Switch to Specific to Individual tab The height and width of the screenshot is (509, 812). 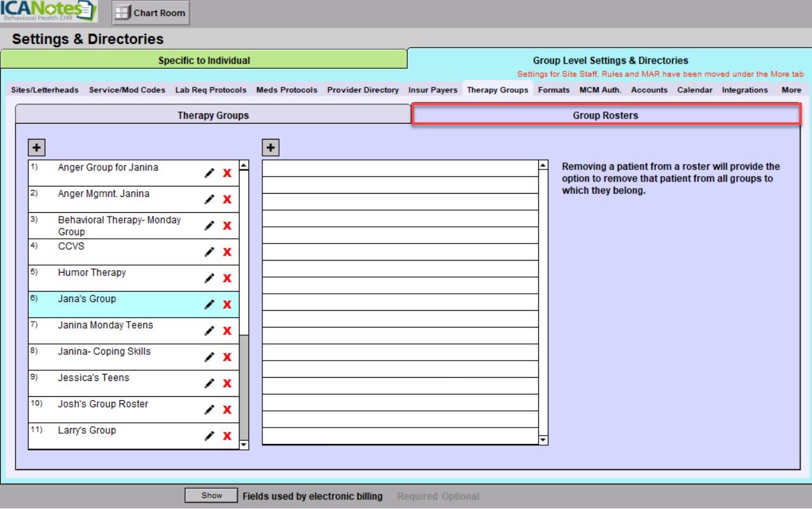[x=204, y=61]
